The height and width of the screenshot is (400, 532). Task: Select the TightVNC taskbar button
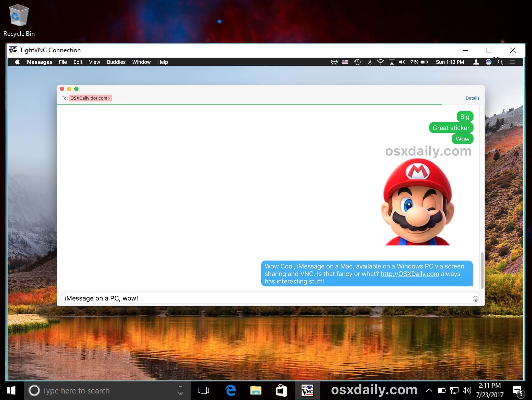(x=307, y=391)
